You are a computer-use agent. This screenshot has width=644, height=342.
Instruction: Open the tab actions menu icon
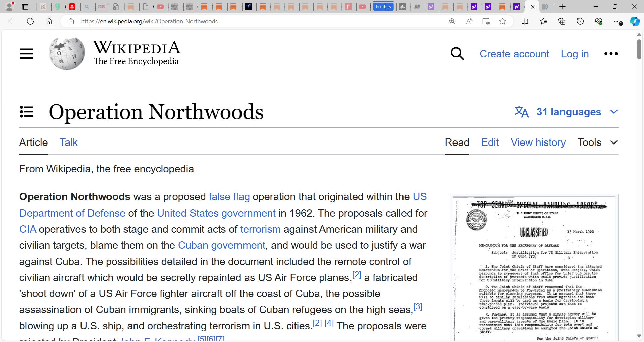[x=25, y=7]
